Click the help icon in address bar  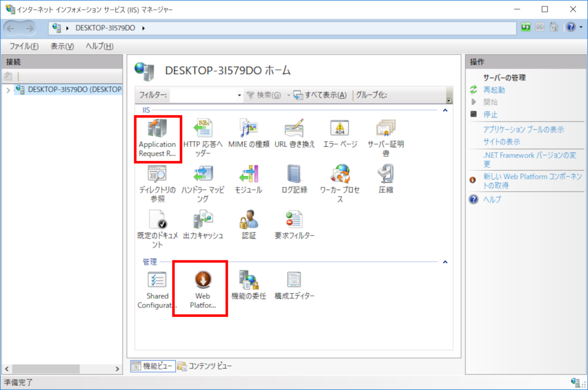[571, 27]
